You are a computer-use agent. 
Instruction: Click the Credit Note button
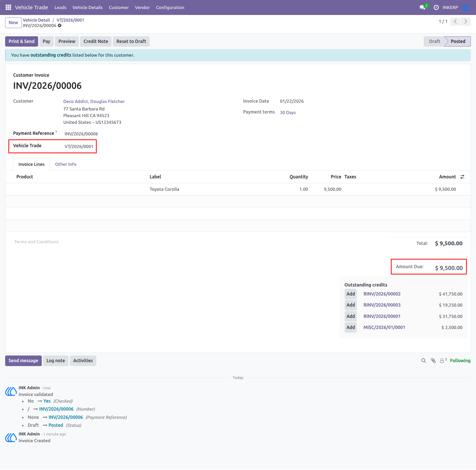click(96, 41)
